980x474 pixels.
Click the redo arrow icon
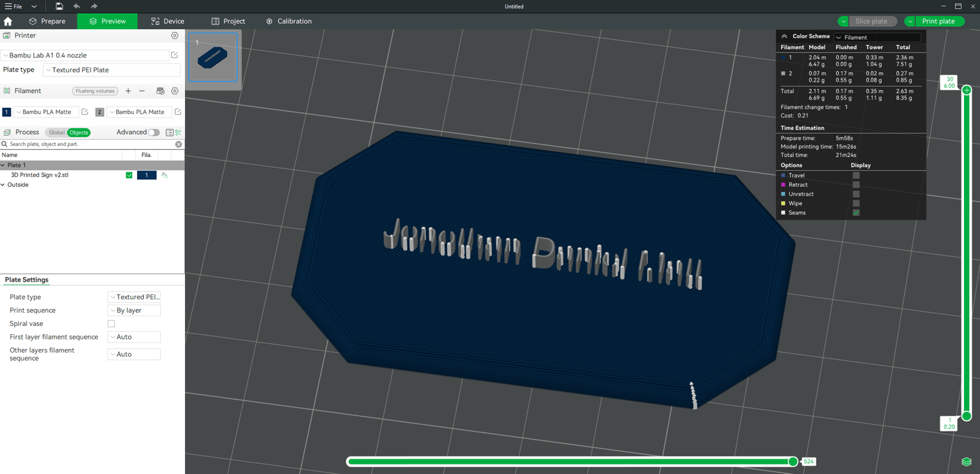(94, 6)
